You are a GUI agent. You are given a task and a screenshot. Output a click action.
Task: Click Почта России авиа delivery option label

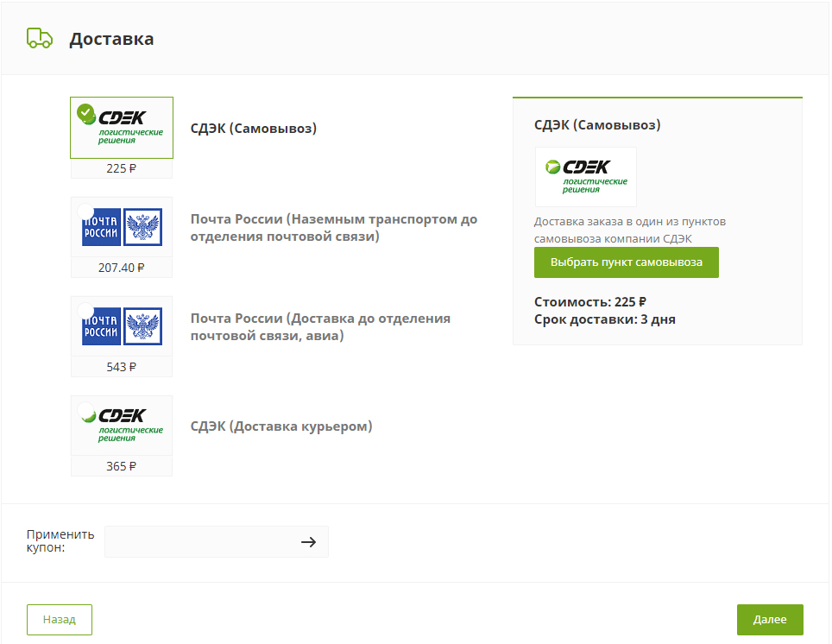(320, 326)
